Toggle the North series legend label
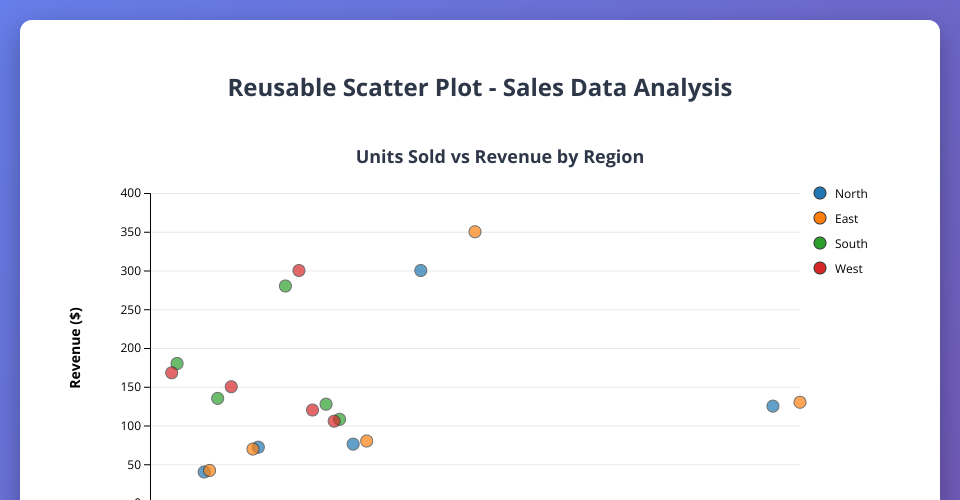Screen dimensions: 960x500 851,194
